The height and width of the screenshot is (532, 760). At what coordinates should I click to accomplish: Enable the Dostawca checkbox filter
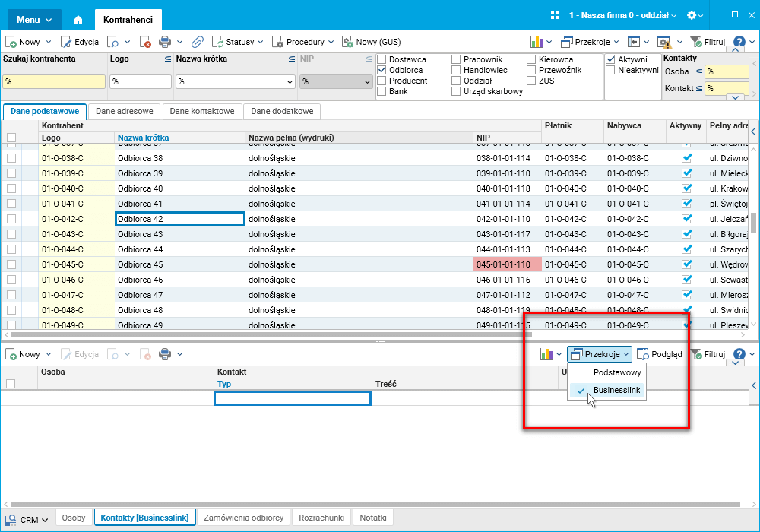382,59
